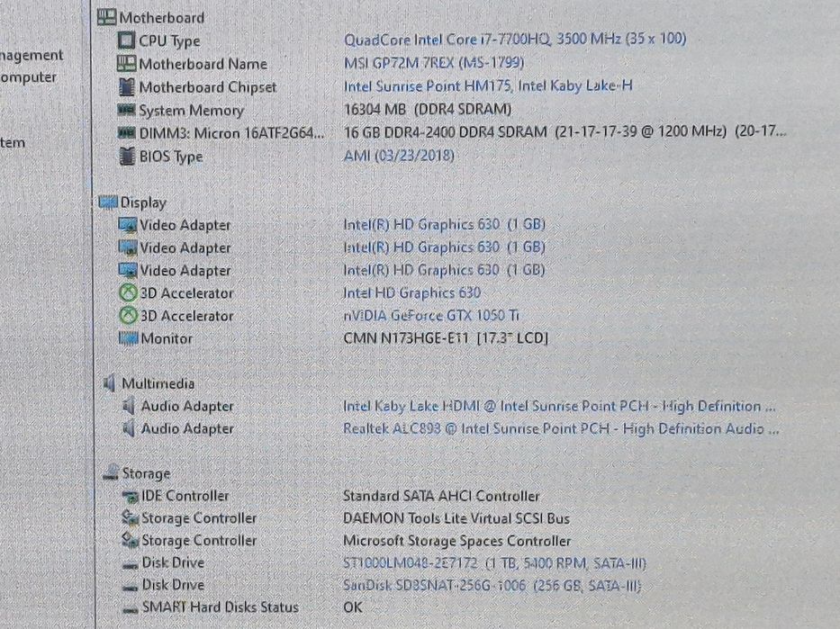Select the Multimedia section label
The height and width of the screenshot is (629, 840).
click(x=158, y=383)
